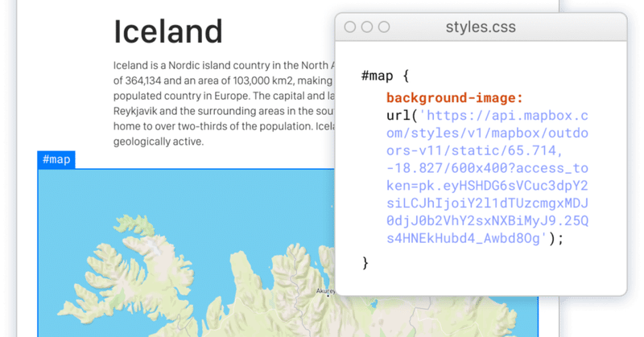The image size is (644, 337).
Task: Click the styles.css window title
Action: (x=481, y=27)
